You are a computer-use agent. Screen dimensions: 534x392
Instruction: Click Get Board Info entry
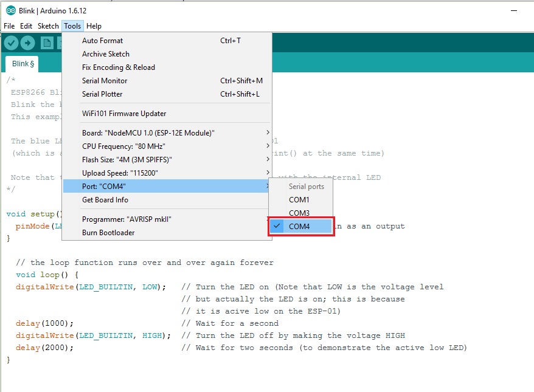167,200
